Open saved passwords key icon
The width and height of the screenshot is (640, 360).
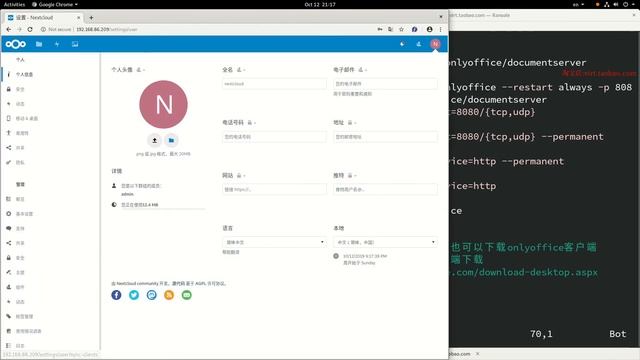click(380, 29)
